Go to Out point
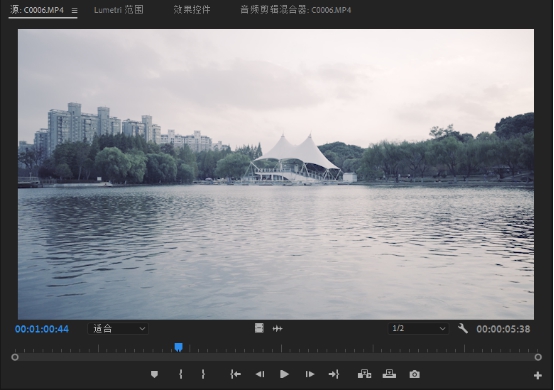The height and width of the screenshot is (390, 554). [x=334, y=374]
